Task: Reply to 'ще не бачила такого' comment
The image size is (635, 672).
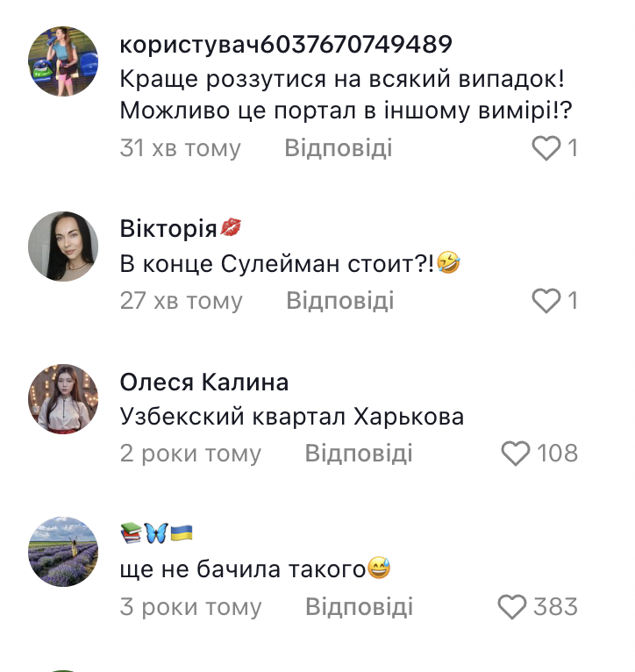Action: (359, 606)
